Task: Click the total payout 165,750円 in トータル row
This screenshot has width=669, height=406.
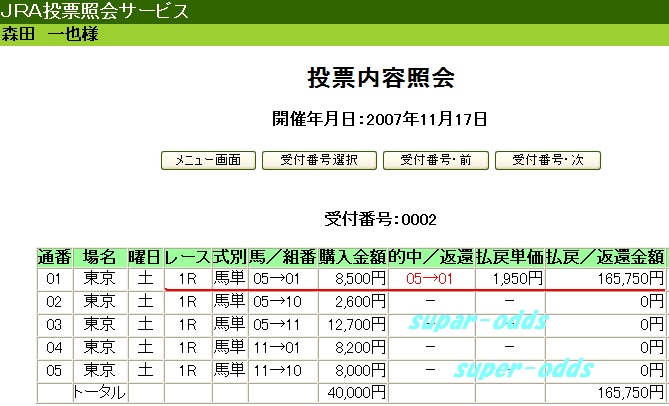Action: (631, 392)
